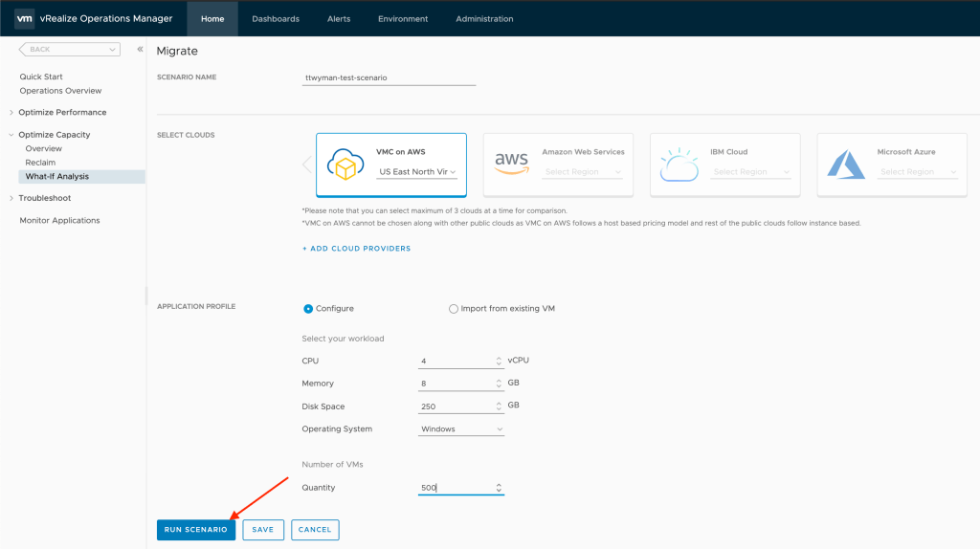The height and width of the screenshot is (549, 980).
Task: Click the VMware logo icon
Action: click(25, 18)
